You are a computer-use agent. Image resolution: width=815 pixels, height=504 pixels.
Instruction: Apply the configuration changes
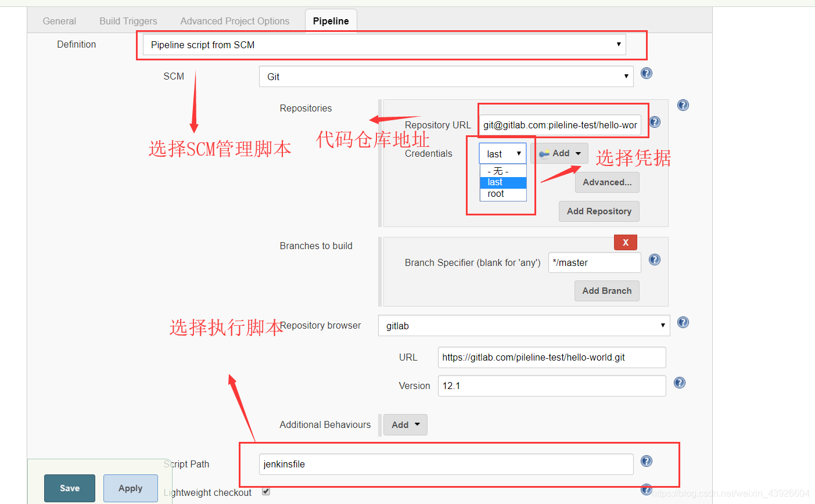point(131,488)
